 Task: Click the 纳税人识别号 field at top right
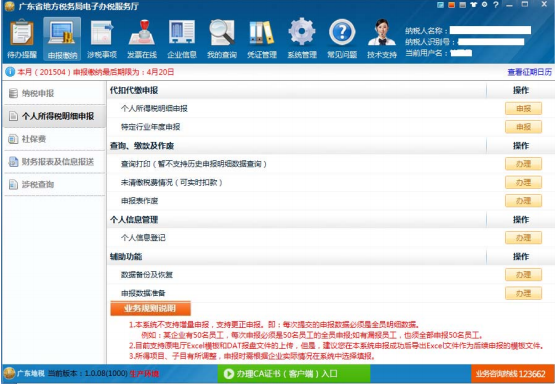pyautogui.click(x=491, y=42)
